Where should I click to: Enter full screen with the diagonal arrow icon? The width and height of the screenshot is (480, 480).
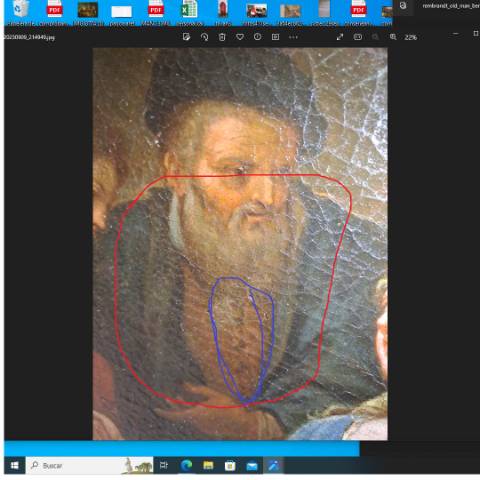pos(340,37)
